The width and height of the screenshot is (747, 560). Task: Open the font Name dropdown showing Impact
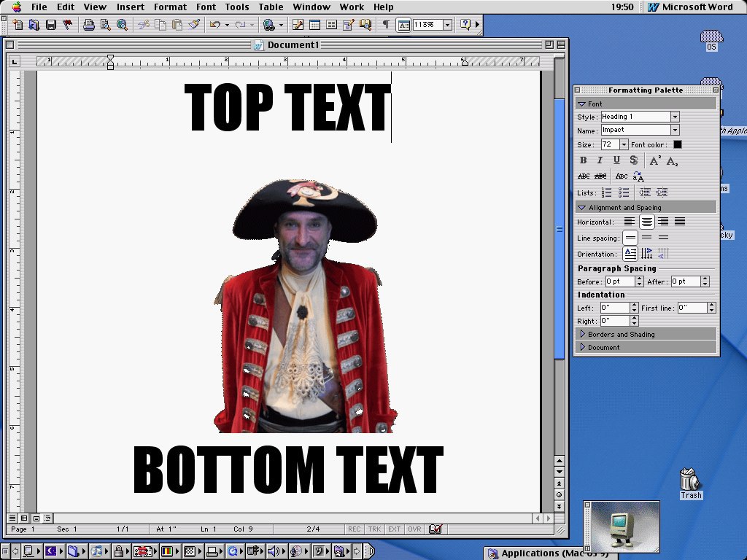(675, 130)
